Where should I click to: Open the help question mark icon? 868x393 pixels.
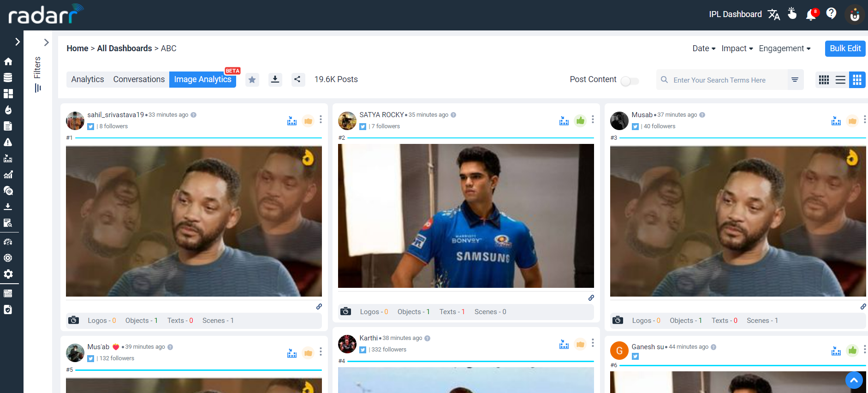pos(831,14)
